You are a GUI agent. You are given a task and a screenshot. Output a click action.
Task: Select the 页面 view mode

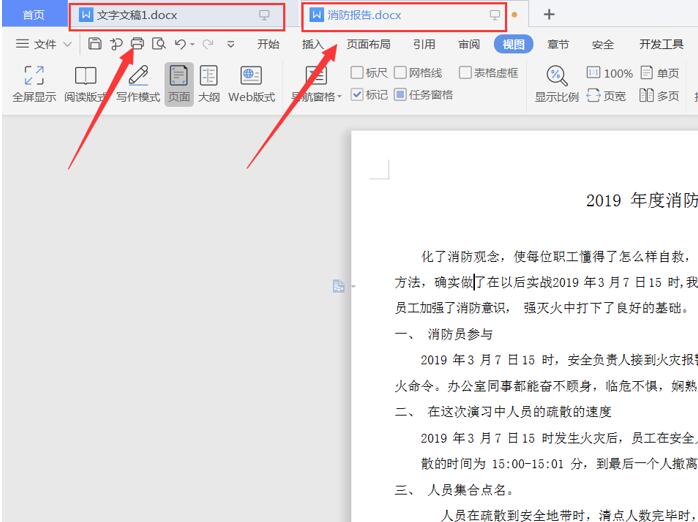click(x=179, y=84)
